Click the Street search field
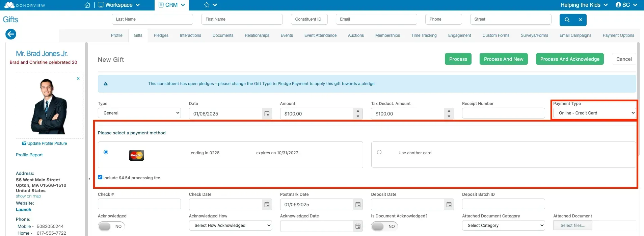The height and width of the screenshot is (236, 644). click(x=511, y=19)
